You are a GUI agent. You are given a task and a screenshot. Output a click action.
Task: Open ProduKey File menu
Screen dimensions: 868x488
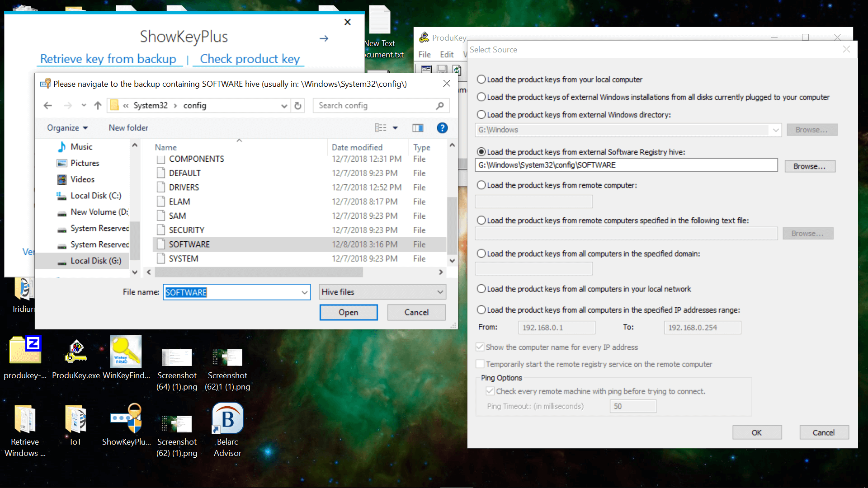click(424, 55)
